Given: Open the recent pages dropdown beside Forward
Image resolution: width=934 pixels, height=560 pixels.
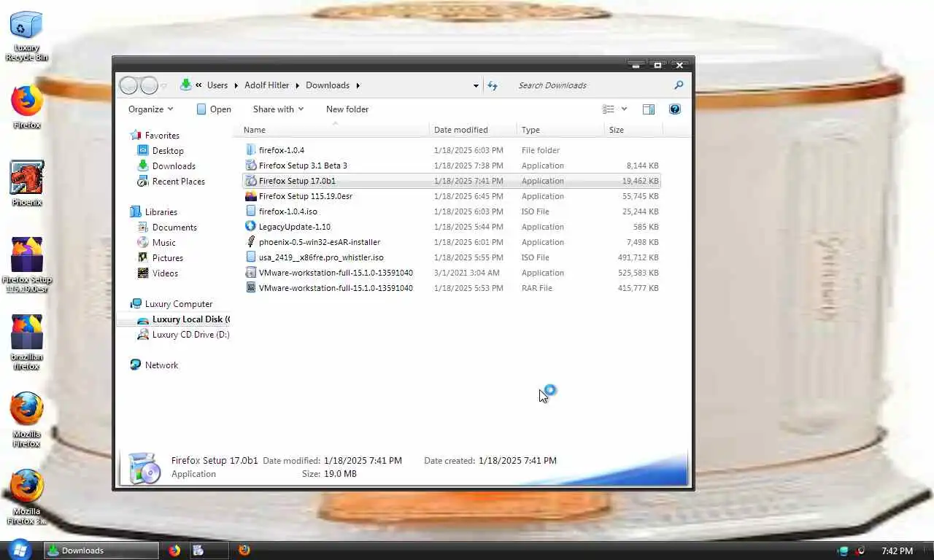Looking at the screenshot, I should [163, 85].
